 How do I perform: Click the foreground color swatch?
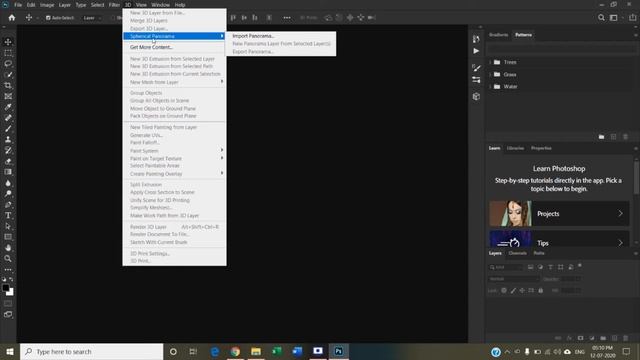[5, 288]
